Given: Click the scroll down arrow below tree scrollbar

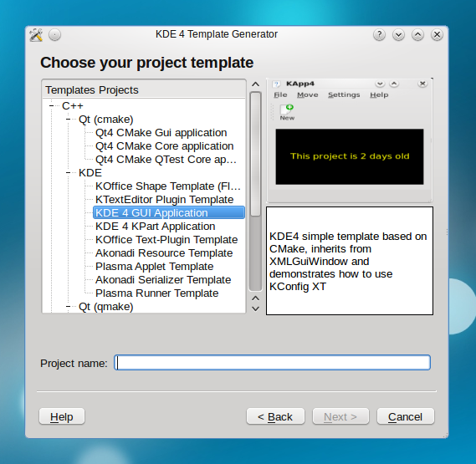Looking at the screenshot, I should coord(256,309).
